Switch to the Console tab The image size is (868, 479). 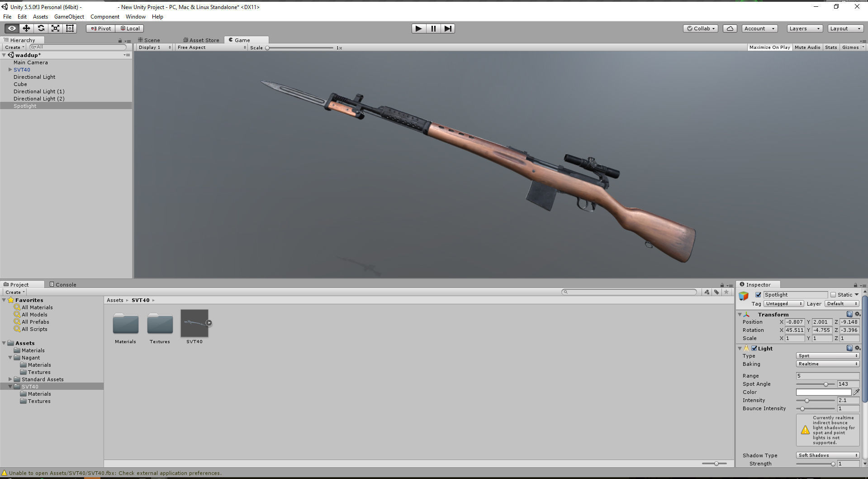(63, 285)
